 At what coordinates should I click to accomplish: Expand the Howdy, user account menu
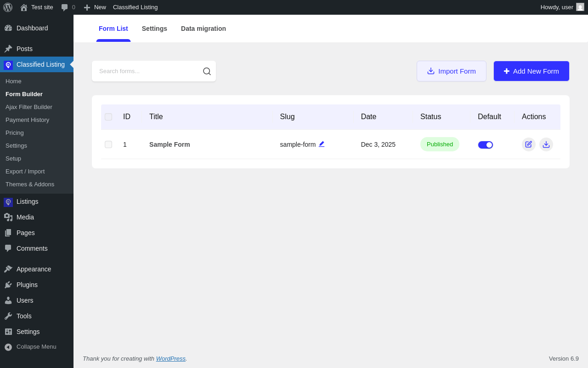click(556, 7)
